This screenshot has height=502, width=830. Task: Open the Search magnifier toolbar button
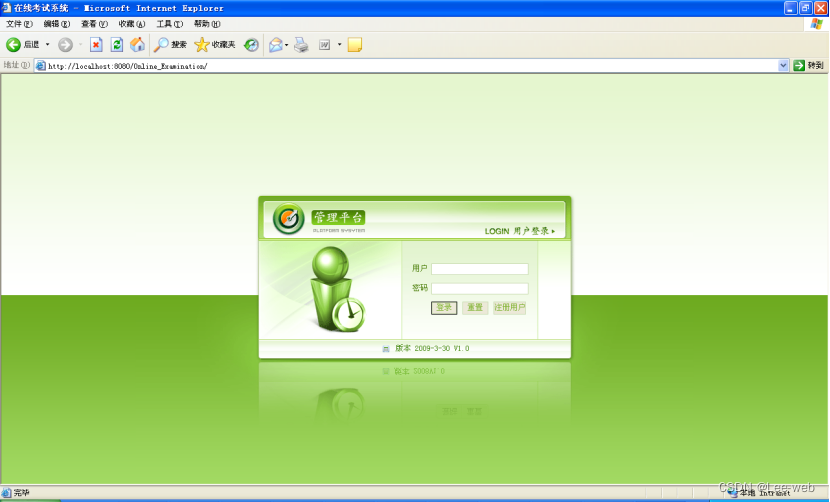click(170, 45)
